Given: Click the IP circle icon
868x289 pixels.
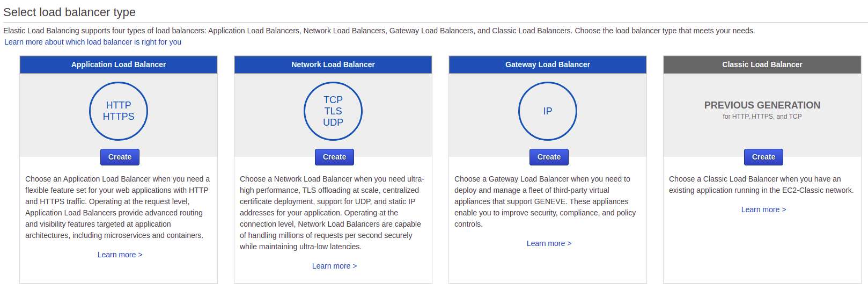Looking at the screenshot, I should point(548,111).
